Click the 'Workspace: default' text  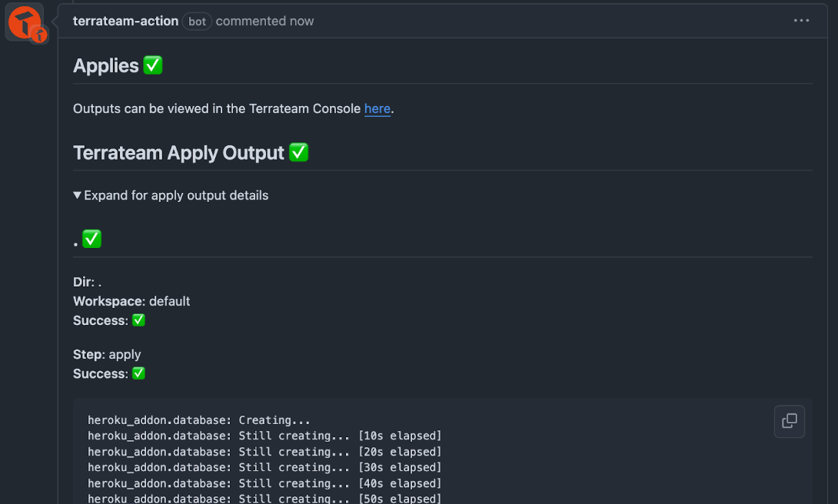point(131,301)
